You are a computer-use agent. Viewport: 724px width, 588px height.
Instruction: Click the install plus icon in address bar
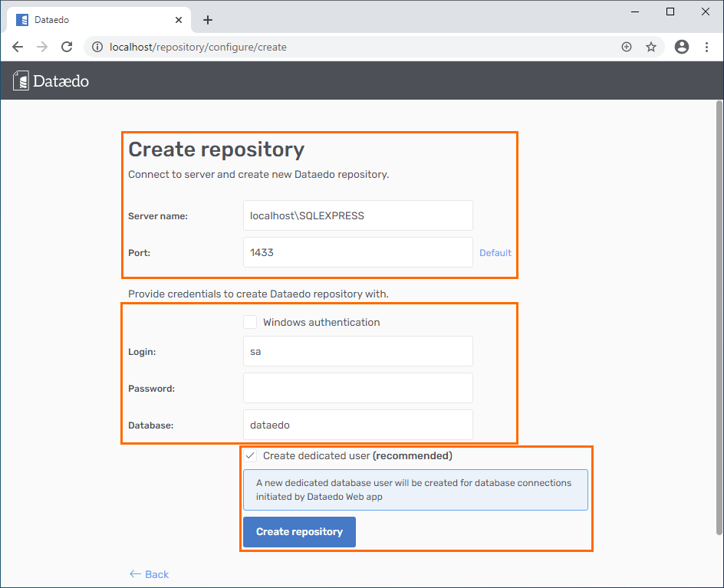coord(627,47)
